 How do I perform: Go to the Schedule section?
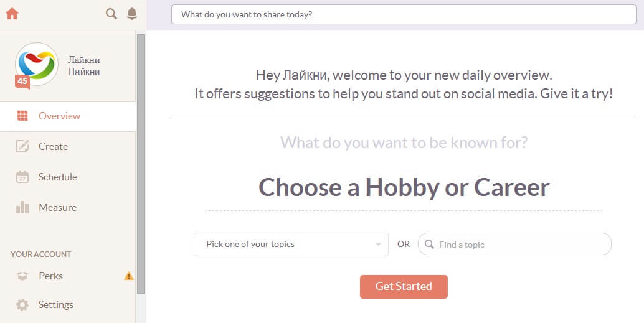point(57,177)
